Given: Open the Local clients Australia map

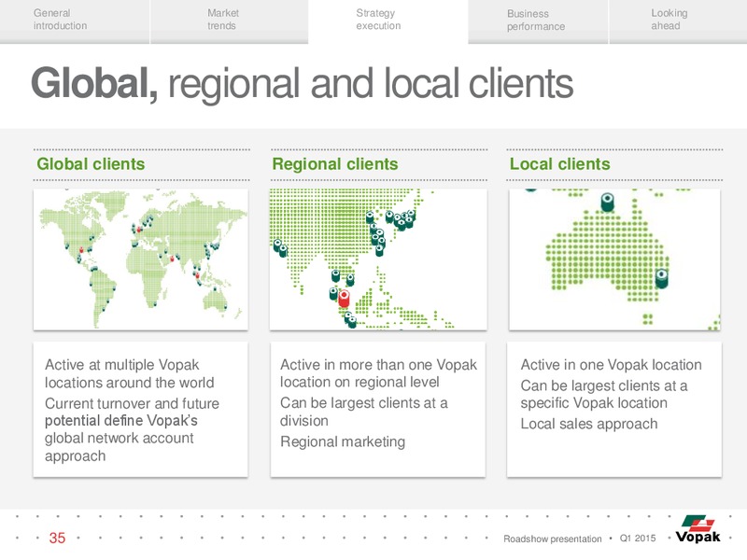Looking at the screenshot, I should point(614,259).
